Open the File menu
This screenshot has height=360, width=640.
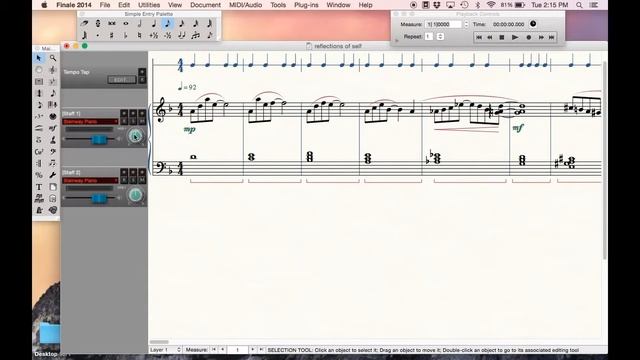point(105,5)
